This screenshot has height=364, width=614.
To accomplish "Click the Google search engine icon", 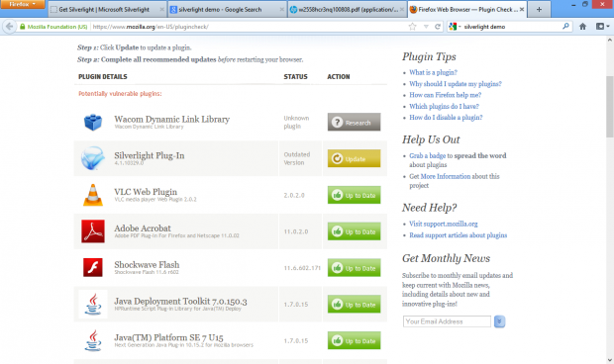I will pos(453,27).
